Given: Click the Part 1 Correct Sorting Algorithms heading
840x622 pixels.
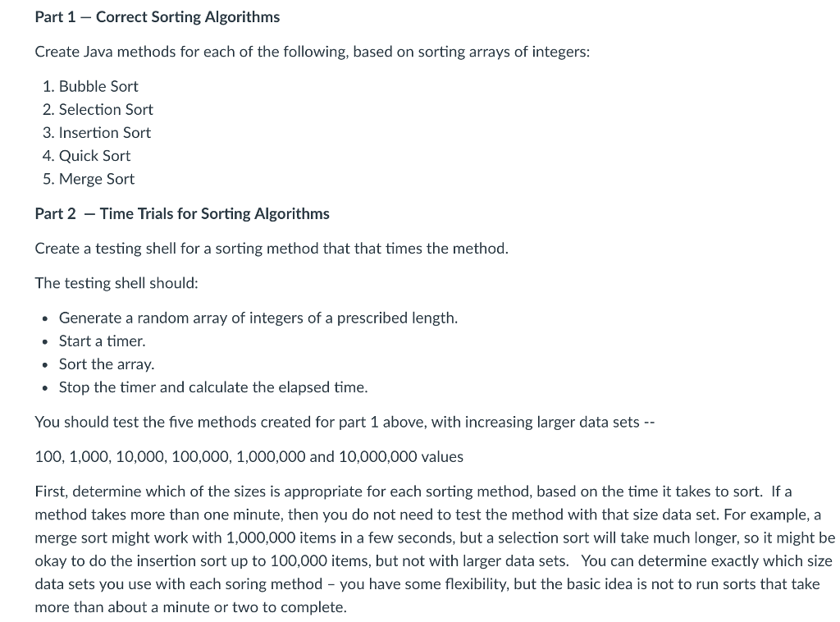Looking at the screenshot, I should [157, 17].
